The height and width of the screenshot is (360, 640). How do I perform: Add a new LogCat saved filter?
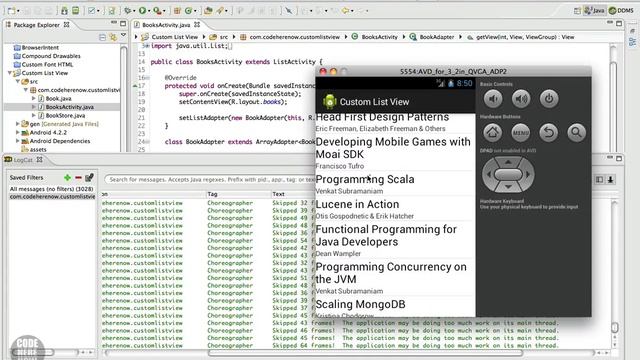[67, 178]
